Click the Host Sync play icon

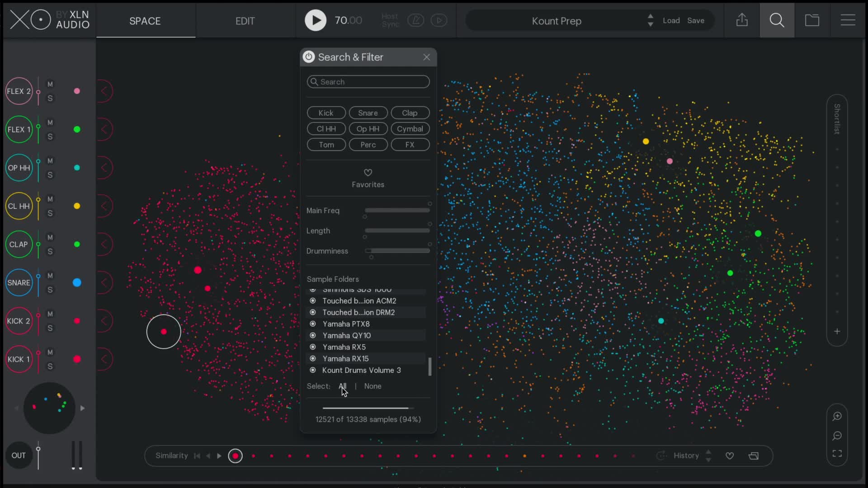pos(439,20)
